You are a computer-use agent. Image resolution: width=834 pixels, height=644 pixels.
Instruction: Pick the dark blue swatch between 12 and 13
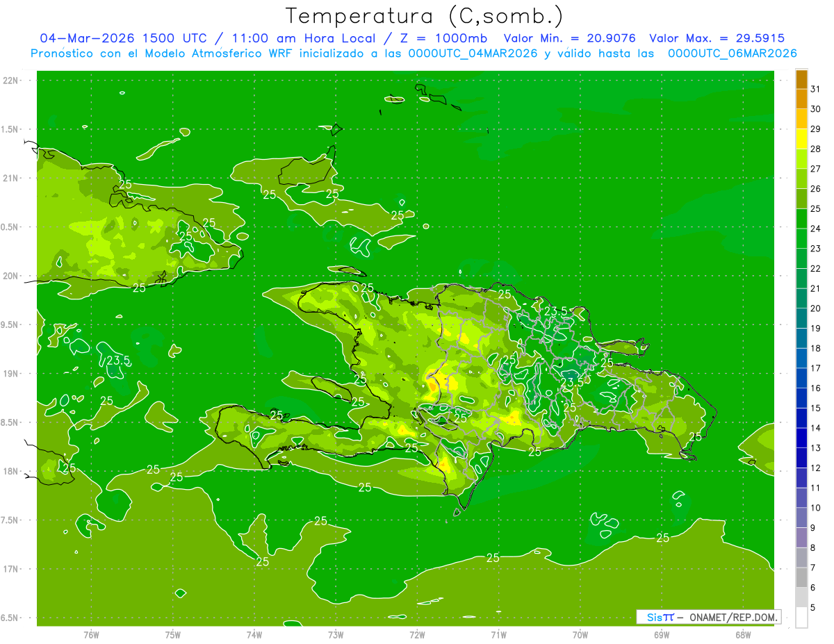coord(801,459)
